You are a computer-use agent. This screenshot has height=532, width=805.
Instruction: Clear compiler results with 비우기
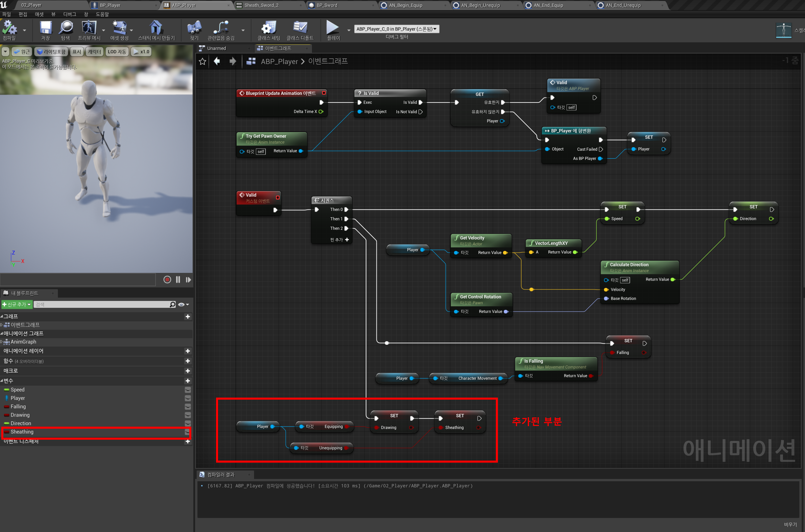point(790,525)
